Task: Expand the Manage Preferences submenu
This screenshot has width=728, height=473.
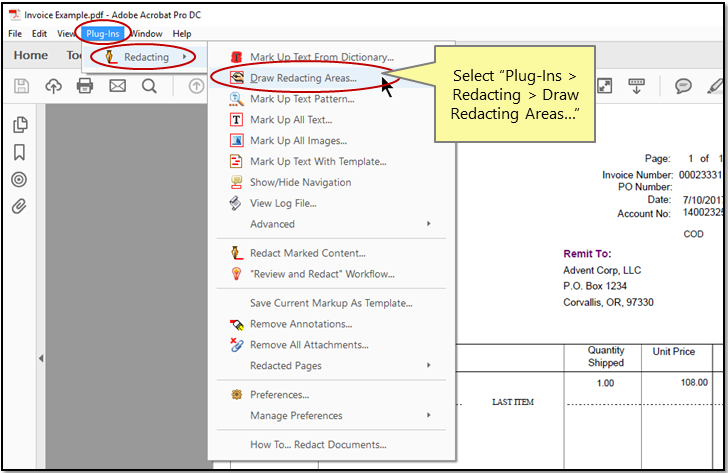Action: pos(296,415)
